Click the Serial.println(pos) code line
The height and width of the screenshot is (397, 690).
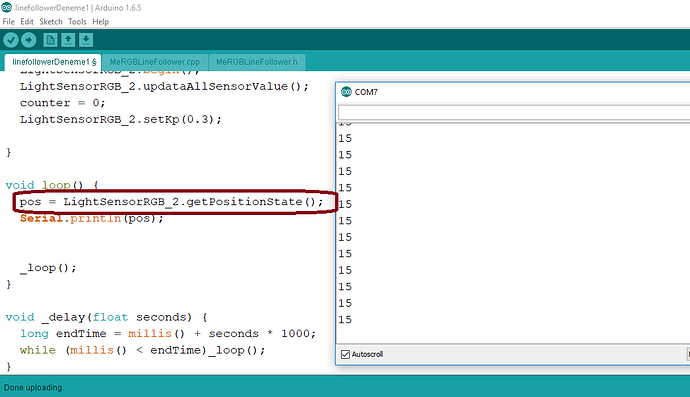point(92,218)
